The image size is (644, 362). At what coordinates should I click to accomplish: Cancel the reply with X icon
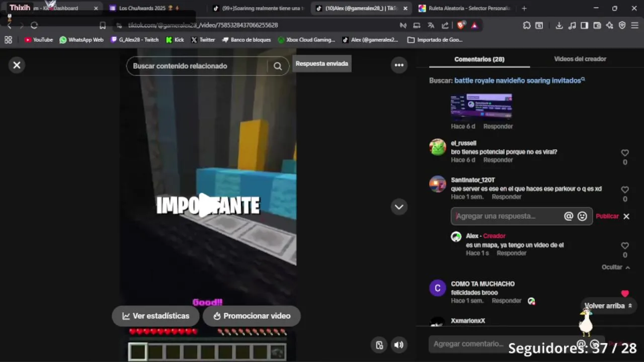coord(626,216)
